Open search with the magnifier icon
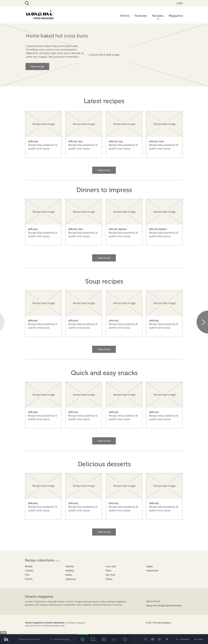This screenshot has width=208, height=644. tap(27, 3)
